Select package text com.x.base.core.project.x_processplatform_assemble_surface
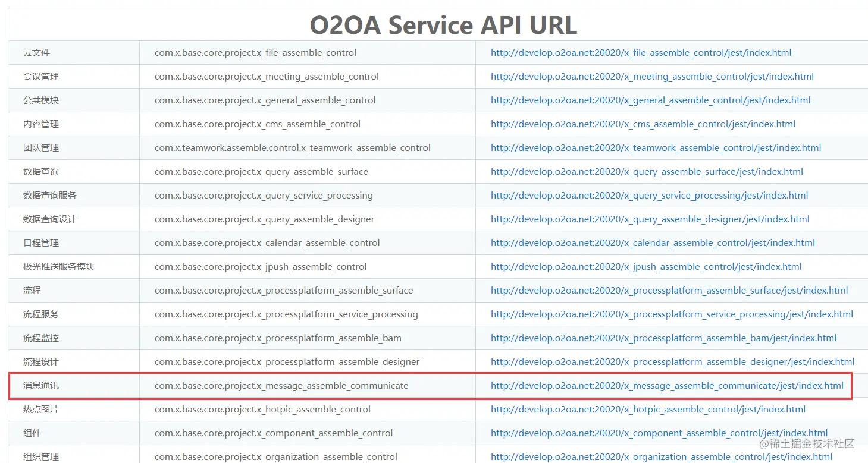Image resolution: width=868 pixels, height=463 pixels. (x=284, y=291)
